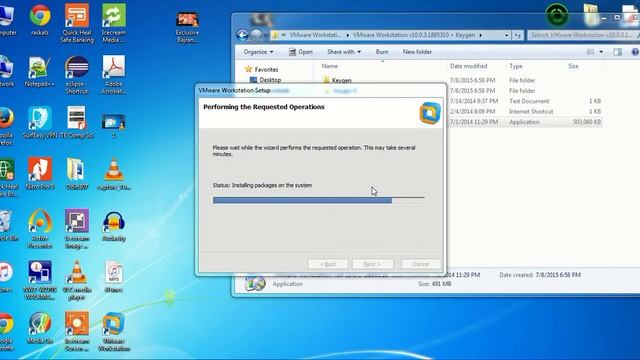Launch VLC media player desktop shortcut
Viewport: 640px width, 360px height.
click(x=77, y=280)
